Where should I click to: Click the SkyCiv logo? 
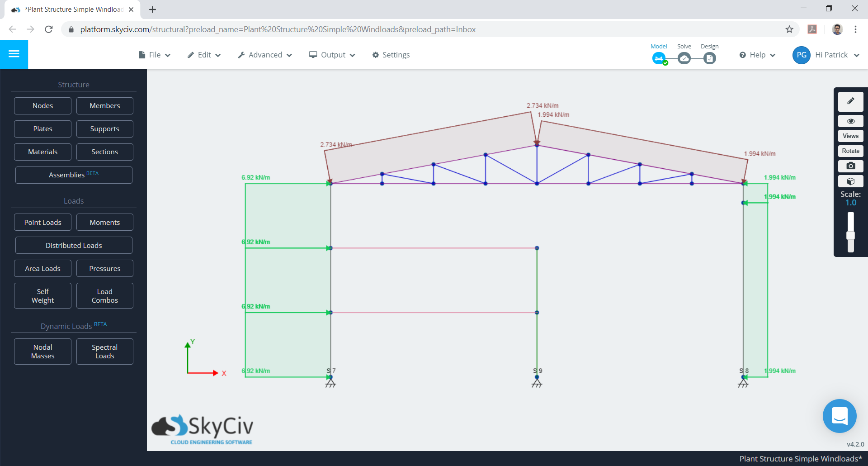202,430
